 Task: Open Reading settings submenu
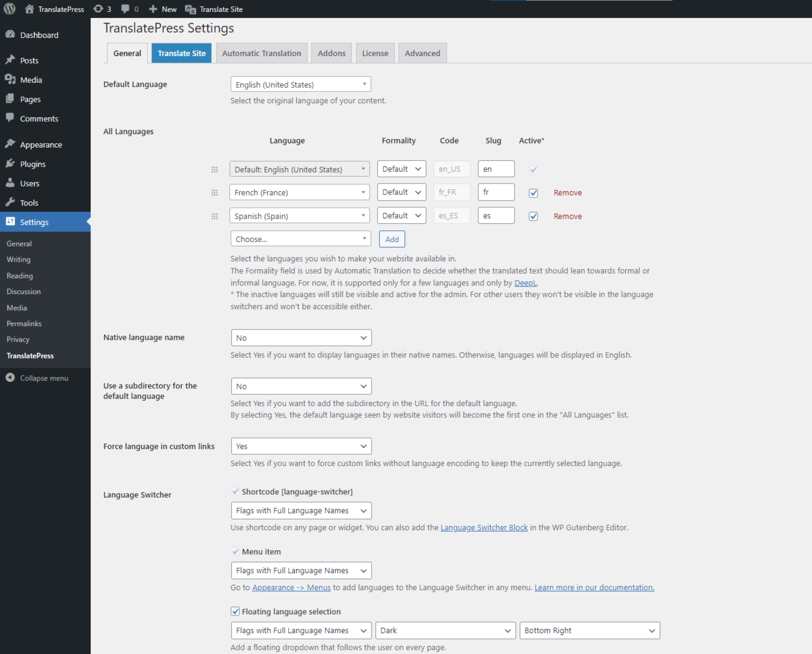pos(20,276)
